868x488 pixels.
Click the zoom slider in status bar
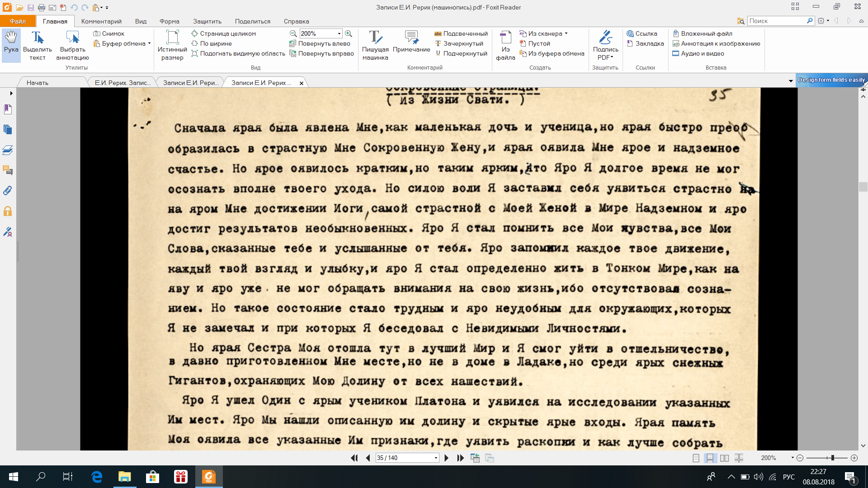[x=832, y=458]
